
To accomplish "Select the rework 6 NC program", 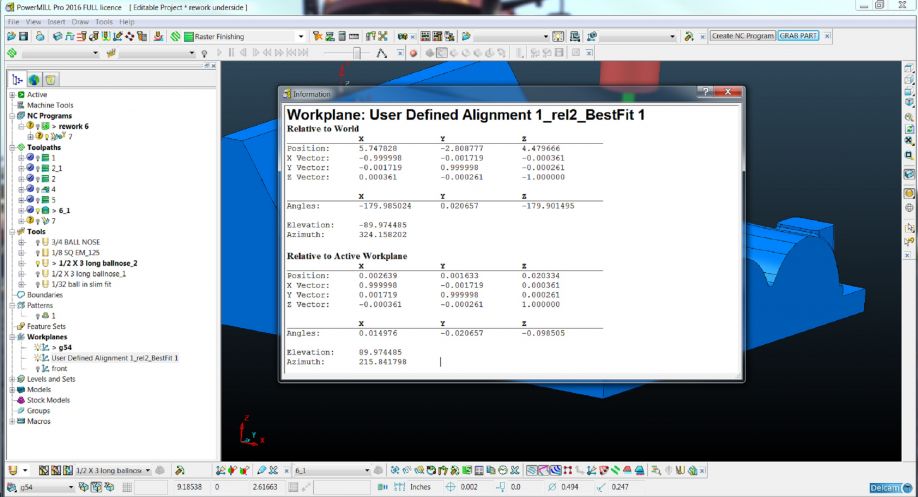I will click(74, 126).
